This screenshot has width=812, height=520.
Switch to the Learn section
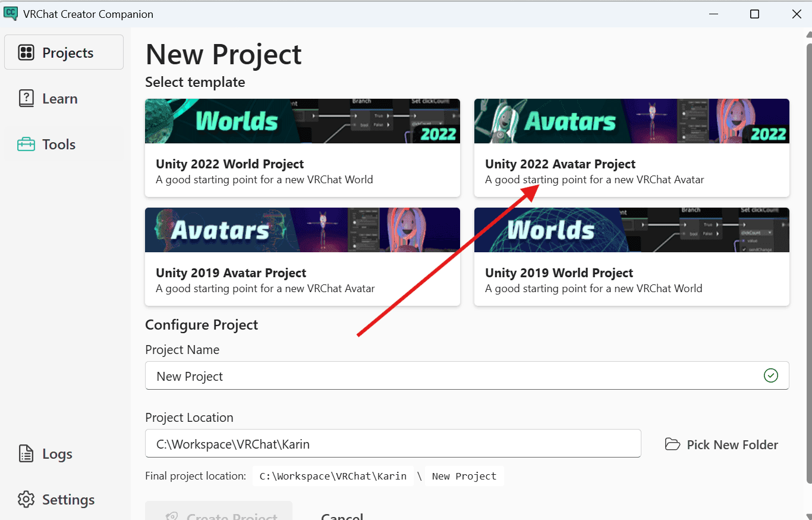(61, 98)
